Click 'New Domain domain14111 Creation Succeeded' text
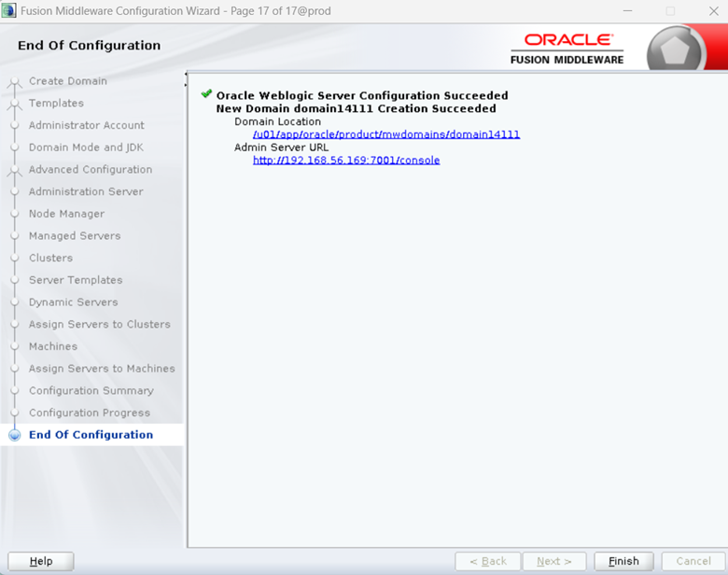Image resolution: width=728 pixels, height=575 pixels. pyautogui.click(x=357, y=108)
